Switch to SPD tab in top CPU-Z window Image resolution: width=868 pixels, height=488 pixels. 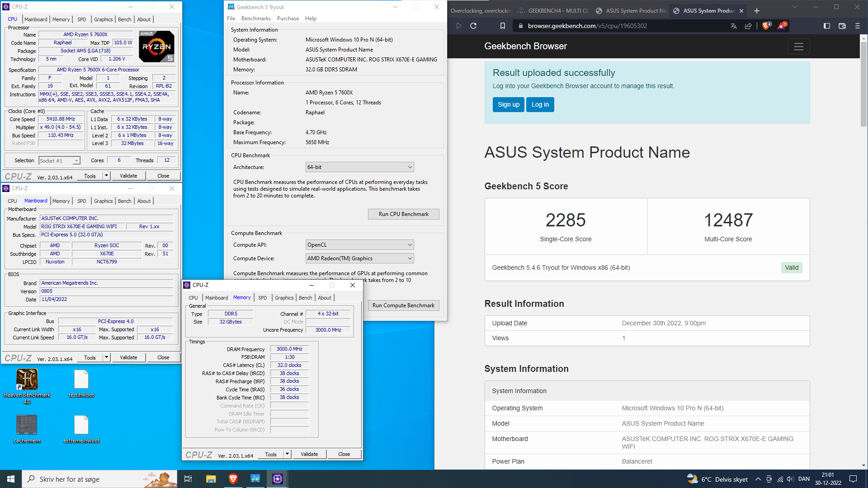pos(81,19)
